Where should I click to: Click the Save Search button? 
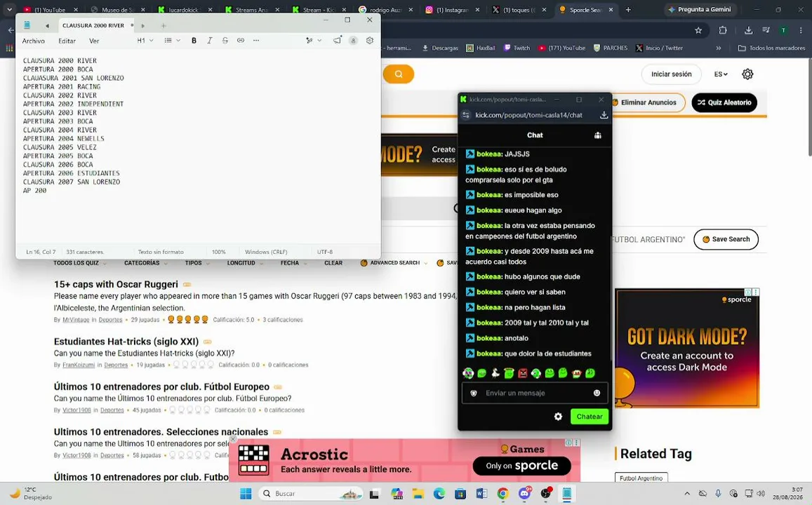pyautogui.click(x=726, y=239)
